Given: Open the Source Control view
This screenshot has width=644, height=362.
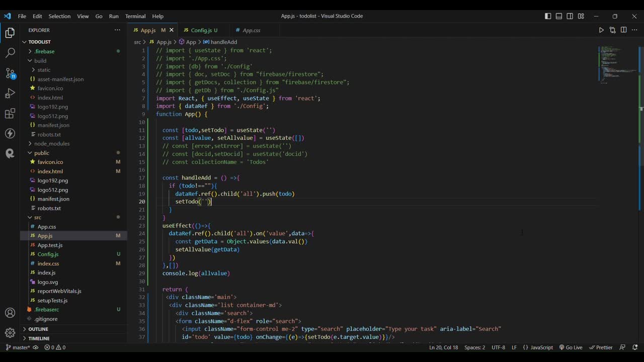Looking at the screenshot, I should (10, 73).
